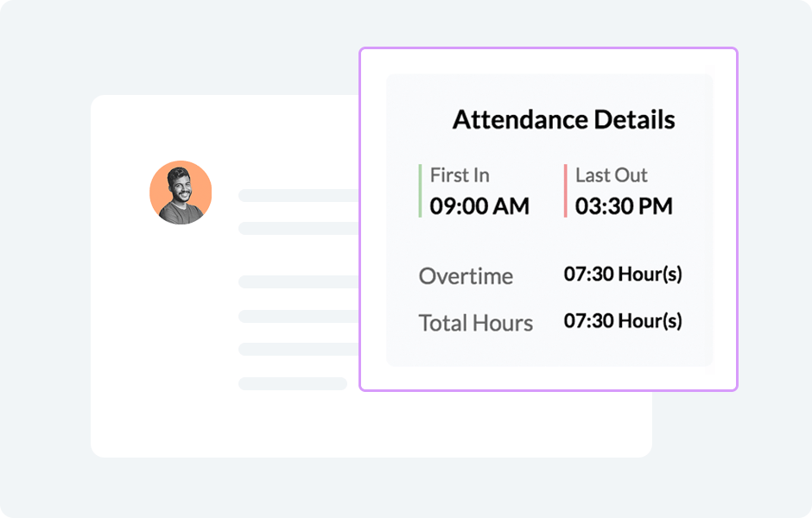Click the Total Hours label
The height and width of the screenshot is (518, 812).
point(475,323)
